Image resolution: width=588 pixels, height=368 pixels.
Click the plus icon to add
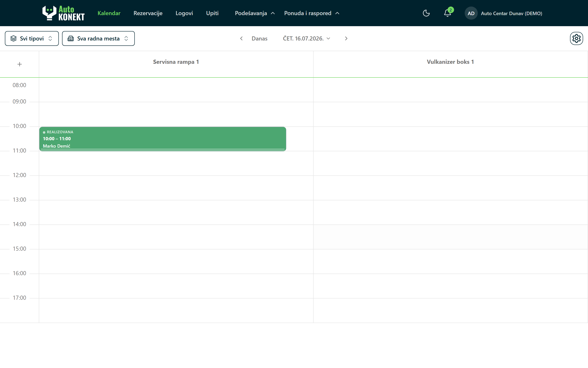(19, 64)
